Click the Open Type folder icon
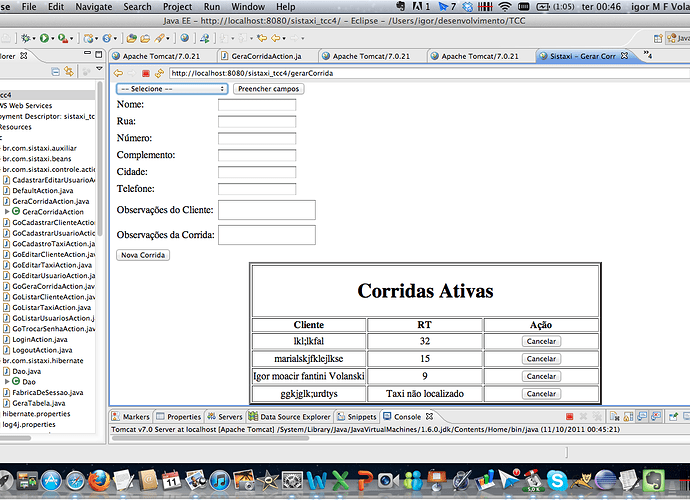 point(131,38)
